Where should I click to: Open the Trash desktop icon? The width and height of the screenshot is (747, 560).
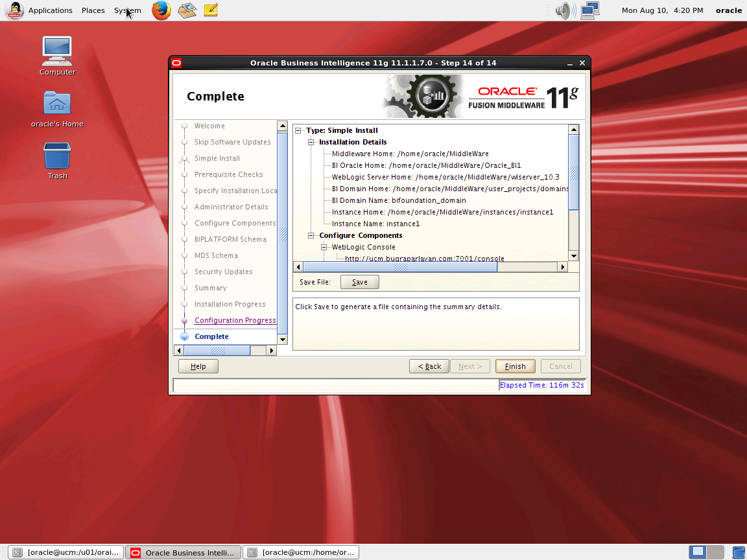click(57, 161)
